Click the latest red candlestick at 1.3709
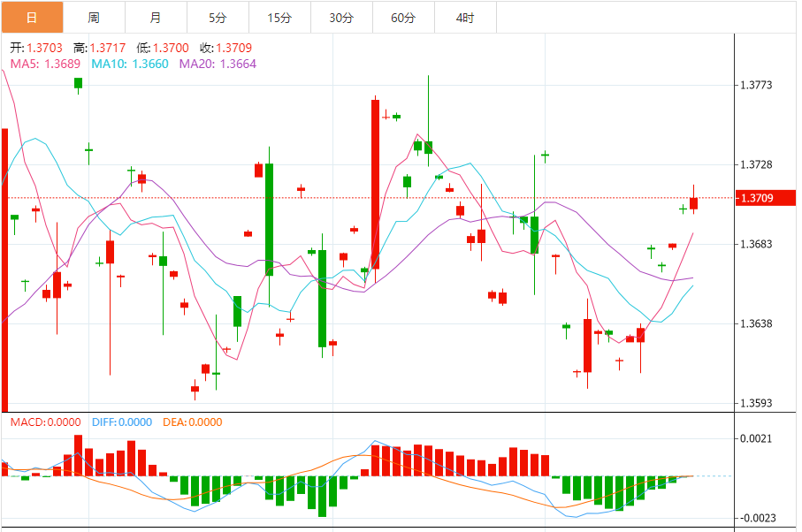Image resolution: width=802 pixels, height=532 pixels. (x=693, y=203)
